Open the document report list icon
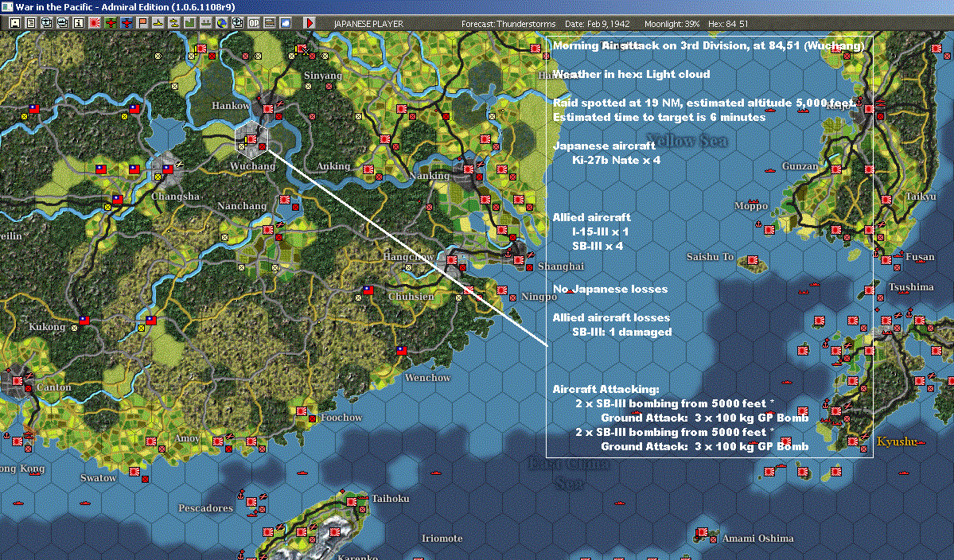Screen dimensions: 954x560 click(x=30, y=23)
